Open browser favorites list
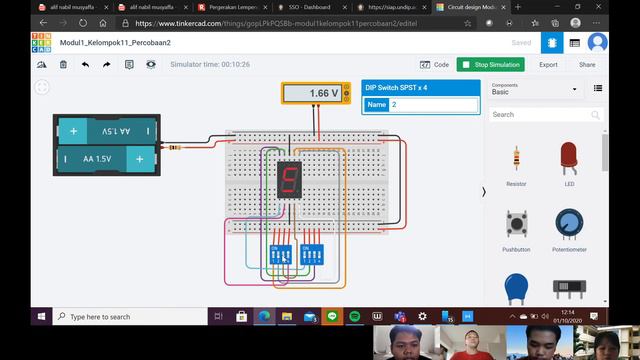This screenshot has width=640, height=360. [x=535, y=23]
